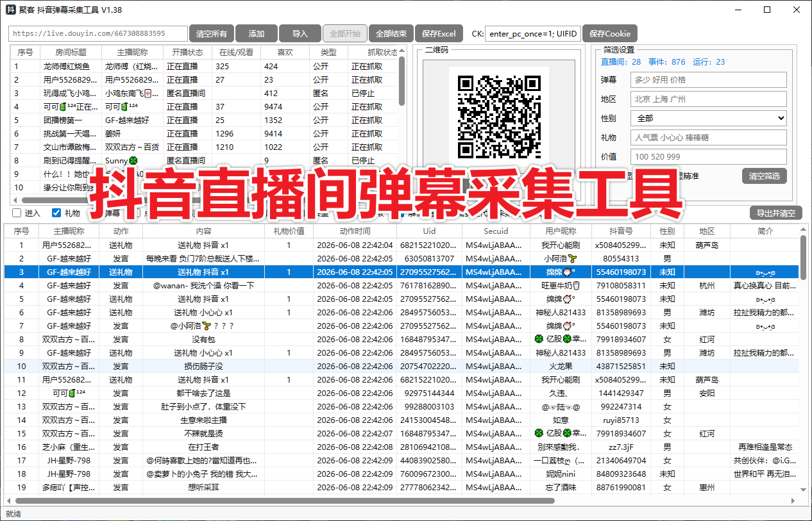Click the QR code image
812x521 pixels.
pyautogui.click(x=499, y=117)
